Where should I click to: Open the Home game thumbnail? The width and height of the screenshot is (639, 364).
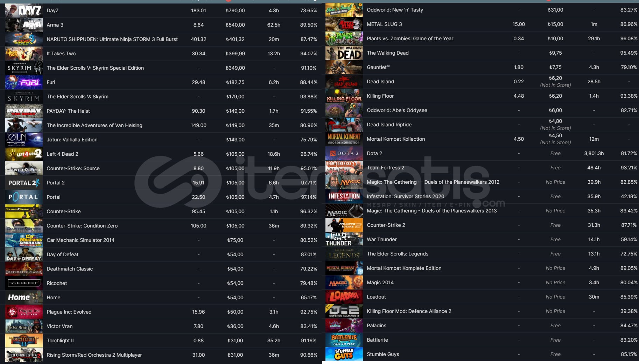tap(24, 297)
